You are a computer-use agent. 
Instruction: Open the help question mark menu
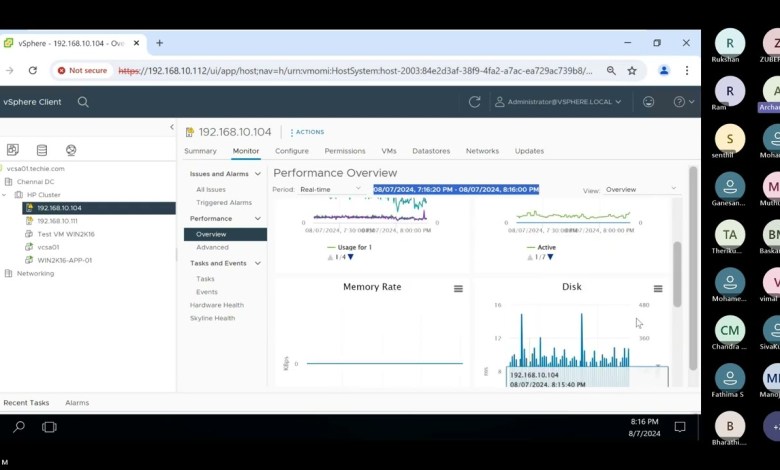pyautogui.click(x=683, y=102)
